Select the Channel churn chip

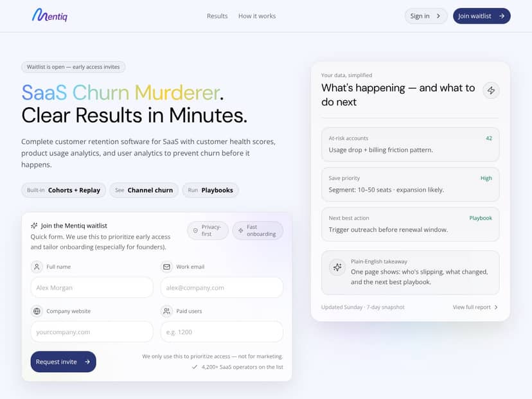(144, 190)
